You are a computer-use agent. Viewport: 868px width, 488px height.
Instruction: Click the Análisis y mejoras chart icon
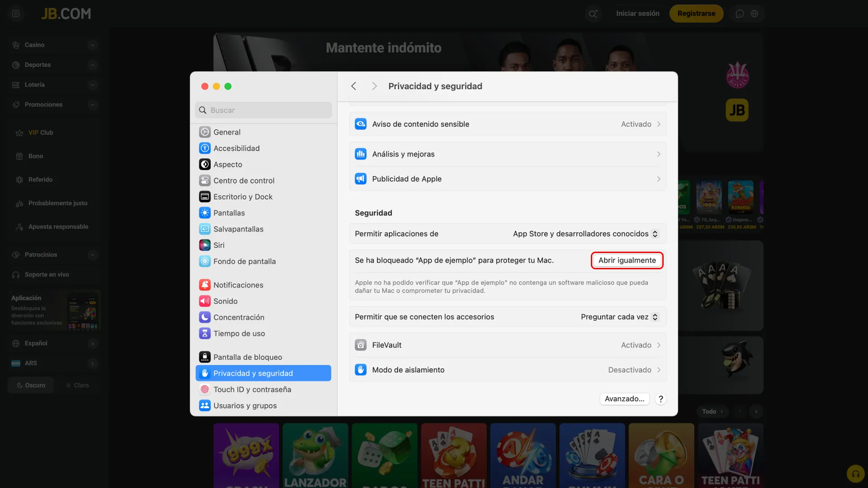point(360,154)
